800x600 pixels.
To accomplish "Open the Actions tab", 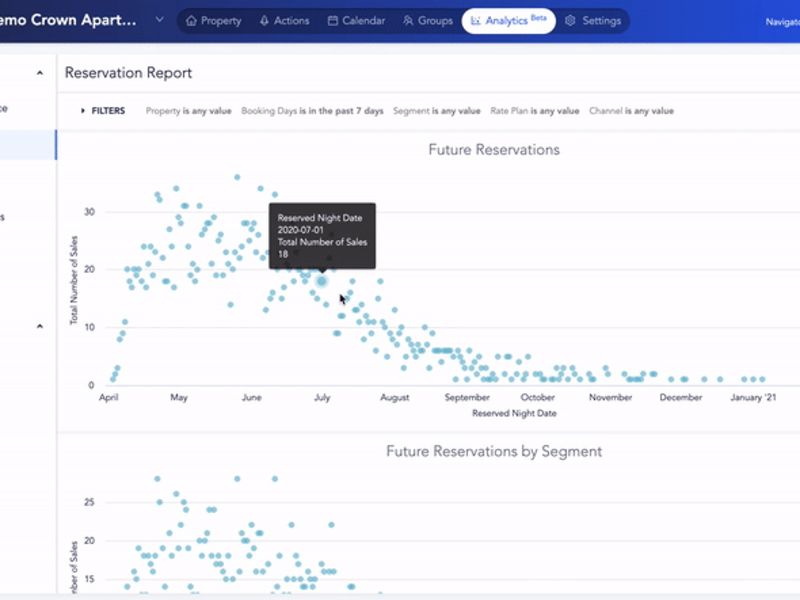I will coord(285,21).
